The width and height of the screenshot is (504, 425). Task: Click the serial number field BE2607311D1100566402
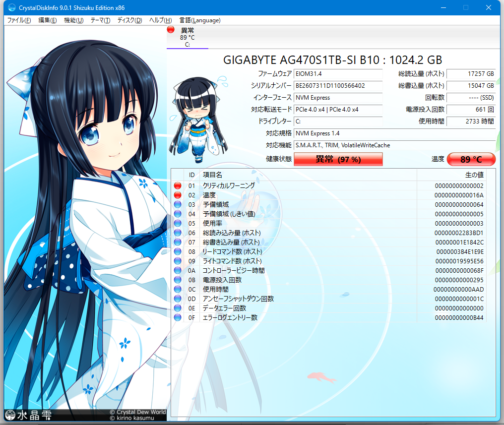[338, 86]
